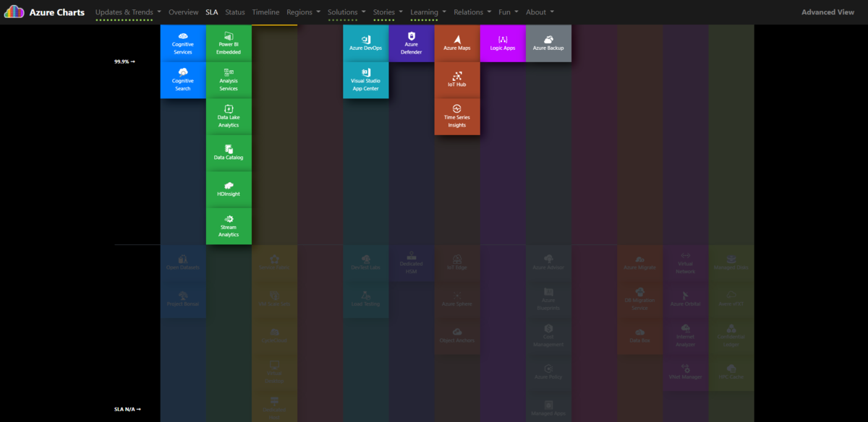Click the Visual Studio App Center tile

tap(365, 80)
